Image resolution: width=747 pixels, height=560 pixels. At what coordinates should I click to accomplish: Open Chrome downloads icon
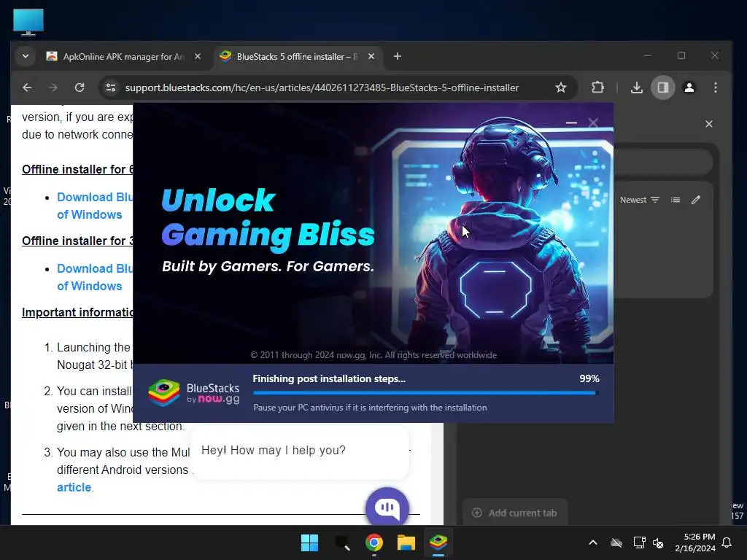pos(636,87)
